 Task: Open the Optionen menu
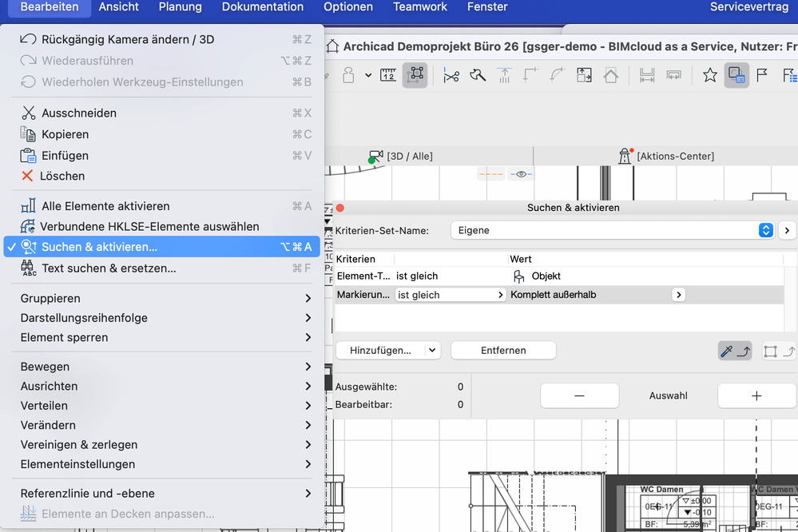pos(348,7)
